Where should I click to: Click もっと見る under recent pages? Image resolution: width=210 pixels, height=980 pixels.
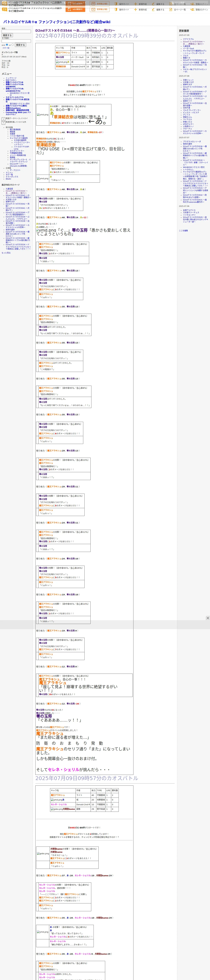(6, 253)
